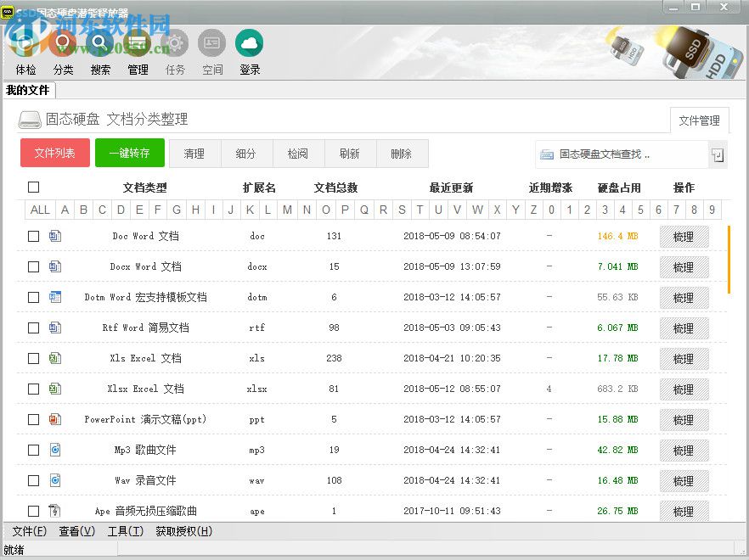Click 梳理 on the Doc Word 文档 row

point(684,237)
